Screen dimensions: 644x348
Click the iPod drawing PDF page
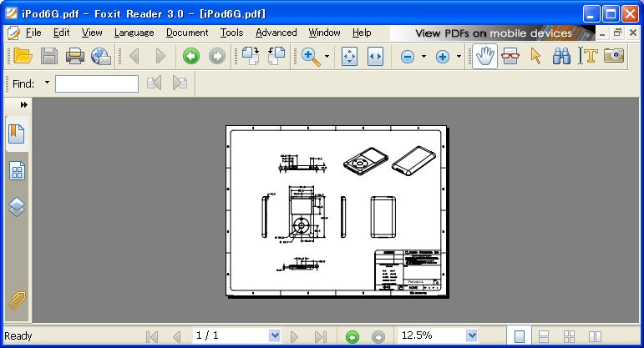pos(337,210)
